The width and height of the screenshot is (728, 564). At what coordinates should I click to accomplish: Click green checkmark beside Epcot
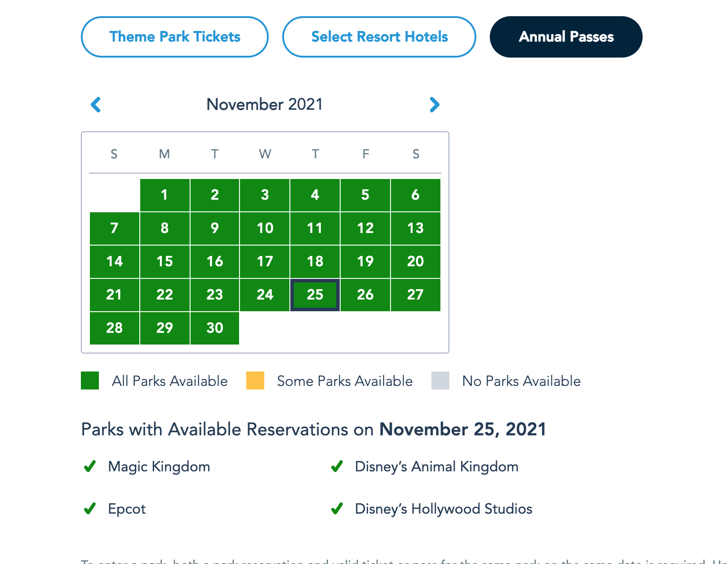[x=90, y=509]
